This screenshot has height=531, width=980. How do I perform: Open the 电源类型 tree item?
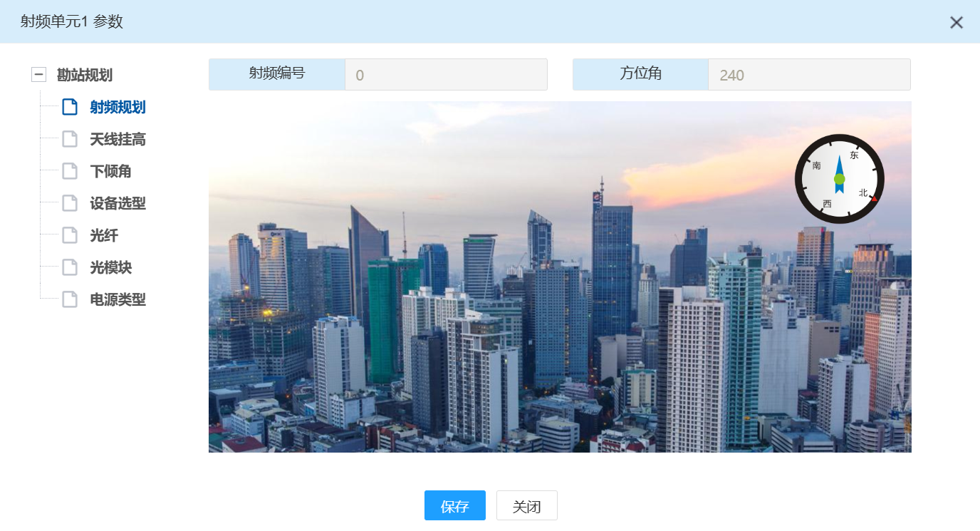click(118, 299)
